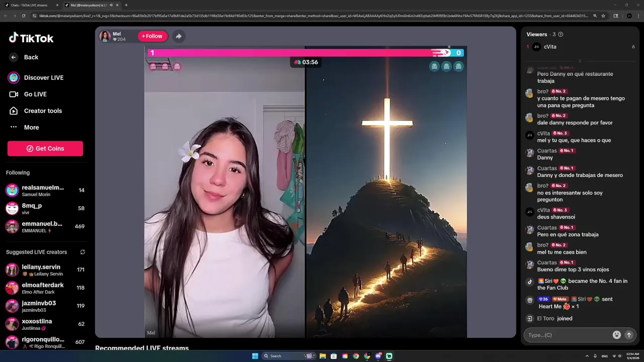Click the 03:56 battle timer
The width and height of the screenshot is (644, 362).
pos(306,62)
